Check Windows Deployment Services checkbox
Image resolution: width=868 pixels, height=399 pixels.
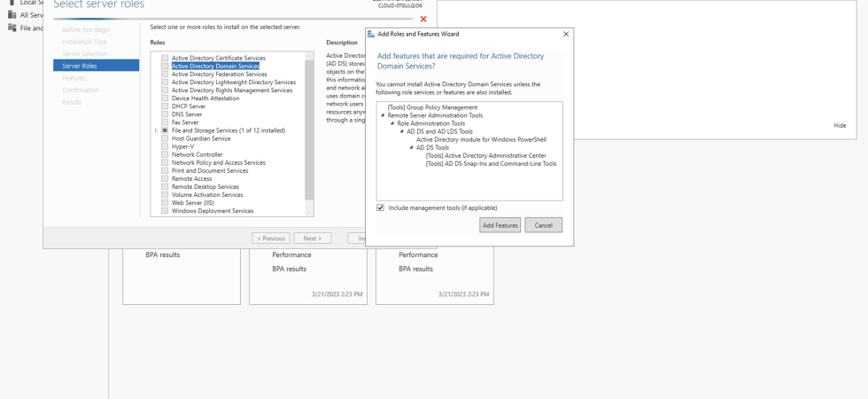tap(165, 211)
